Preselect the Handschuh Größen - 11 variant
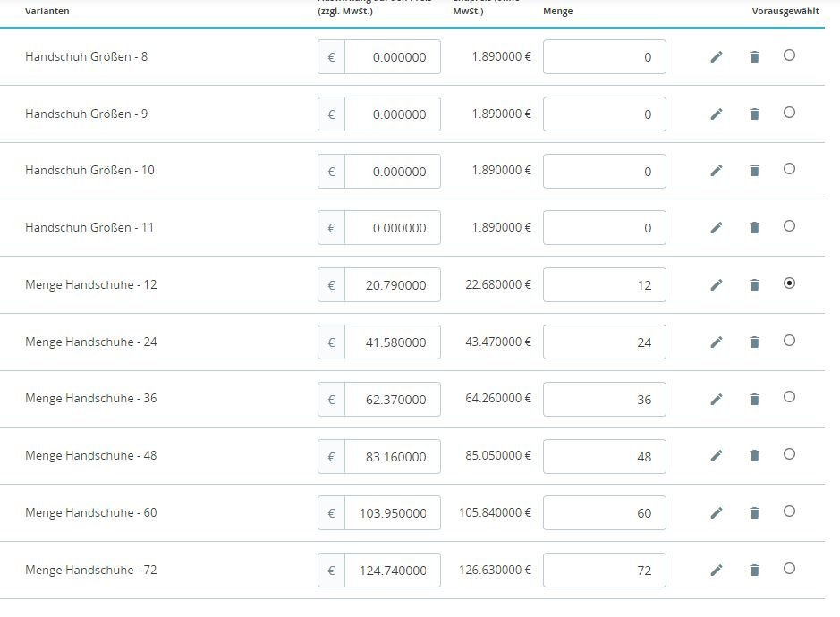840x617 pixels. [x=789, y=226]
